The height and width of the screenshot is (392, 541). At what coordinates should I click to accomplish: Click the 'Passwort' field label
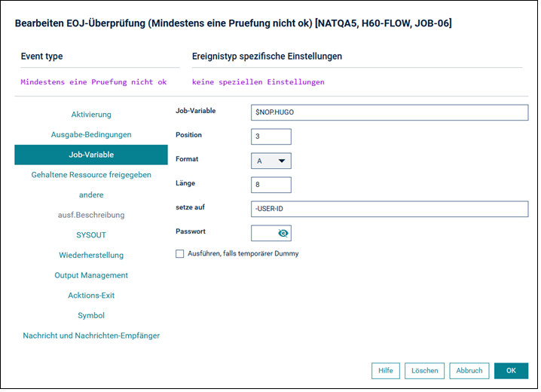(191, 231)
